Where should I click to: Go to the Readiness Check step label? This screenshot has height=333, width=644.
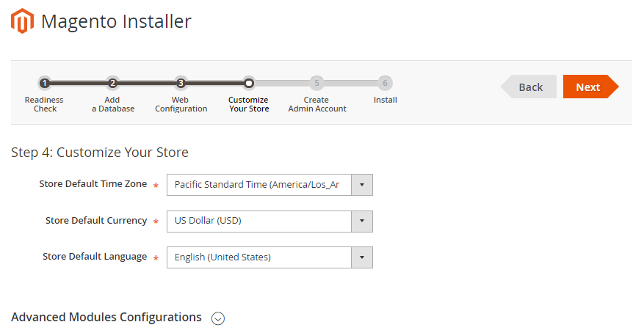tap(44, 104)
